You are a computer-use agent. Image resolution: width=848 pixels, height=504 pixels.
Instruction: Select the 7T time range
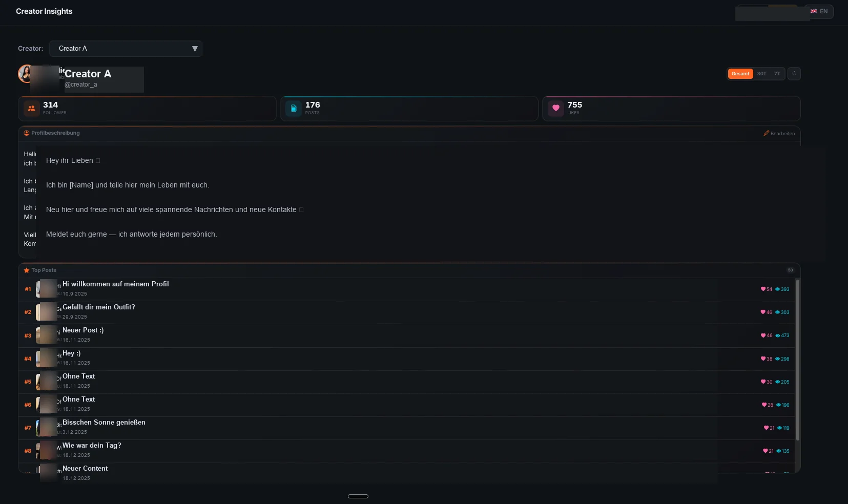[777, 74]
